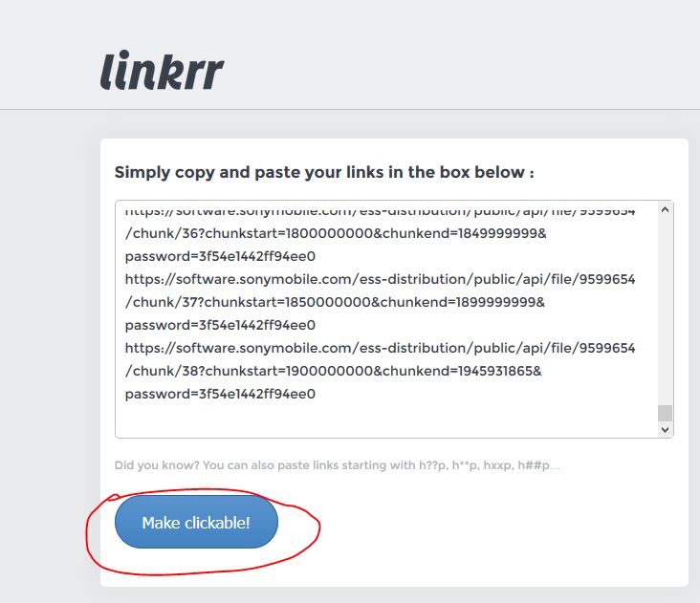The height and width of the screenshot is (603, 700).
Task: Click the textarea scrollbar down arrow
Action: [665, 429]
